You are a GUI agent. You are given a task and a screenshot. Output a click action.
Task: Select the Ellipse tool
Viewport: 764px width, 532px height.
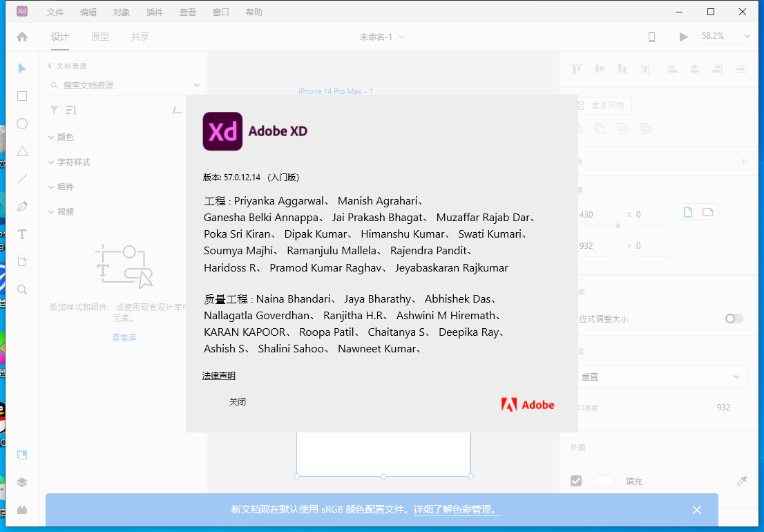[x=21, y=124]
